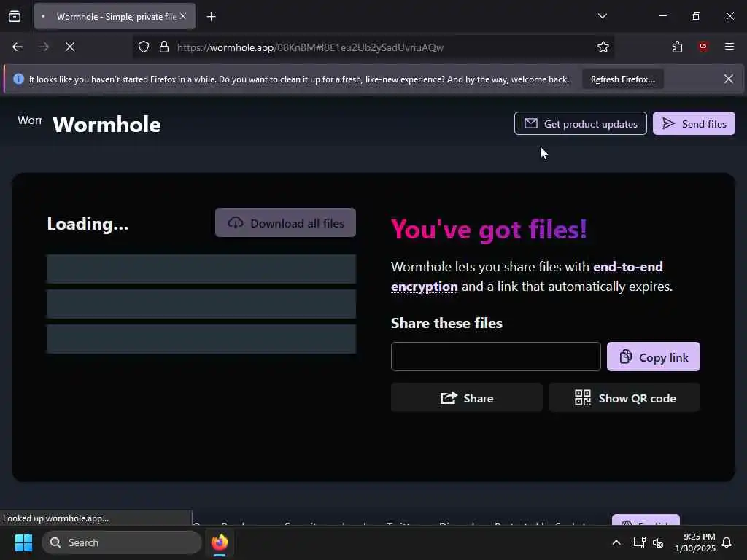This screenshot has height=560, width=747.
Task: Bookmark this page with star icon
Action: [603, 47]
